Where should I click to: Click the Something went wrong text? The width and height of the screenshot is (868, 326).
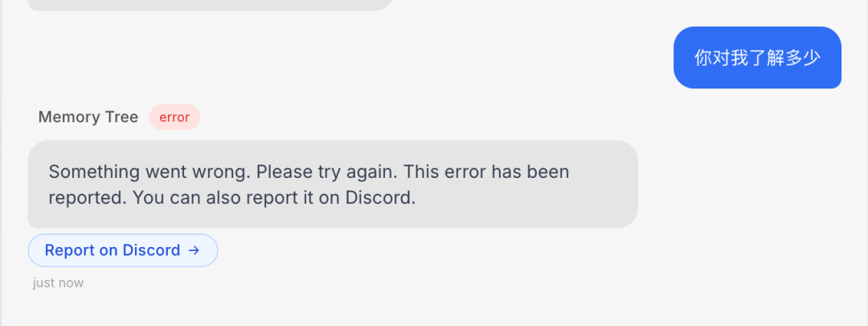click(150, 172)
